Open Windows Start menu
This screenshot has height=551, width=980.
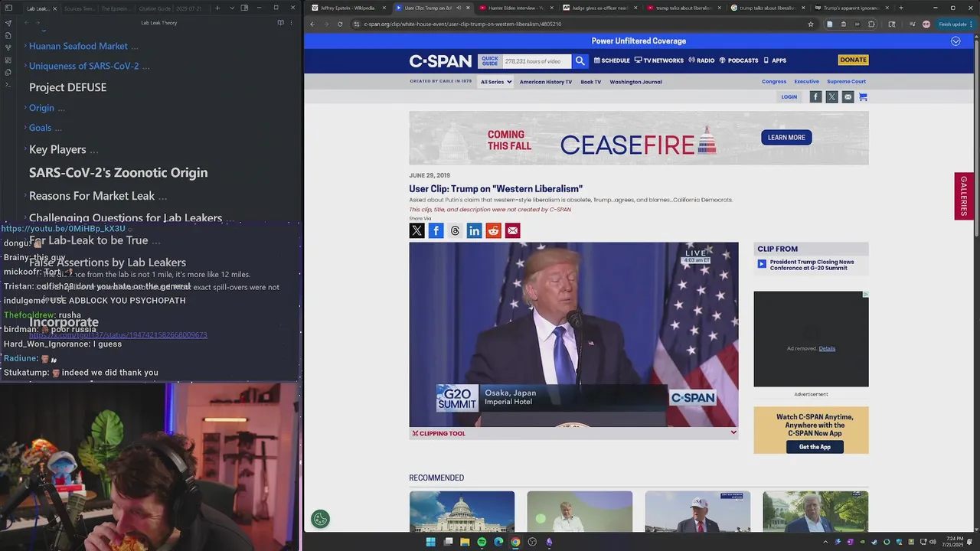tap(430, 542)
